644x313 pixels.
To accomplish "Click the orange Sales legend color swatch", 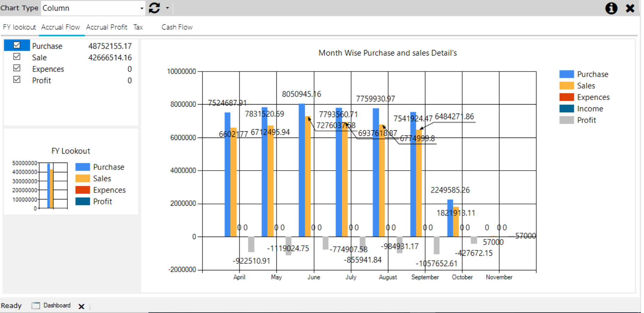I will [566, 85].
